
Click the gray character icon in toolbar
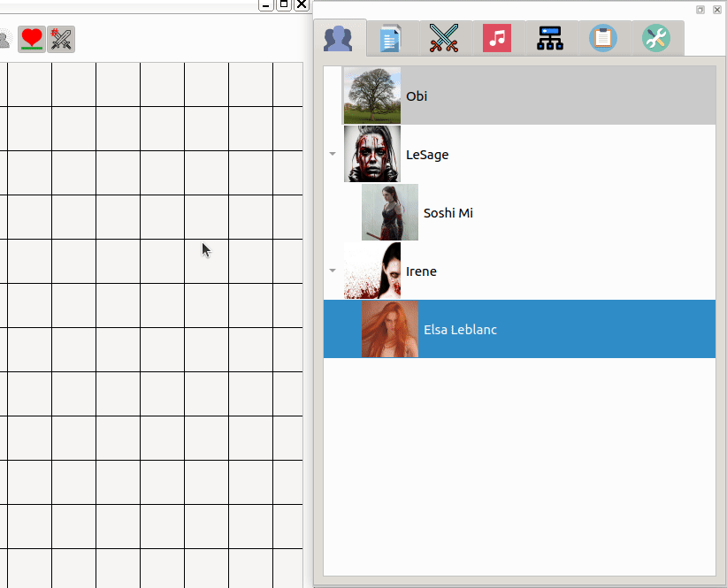point(4,39)
